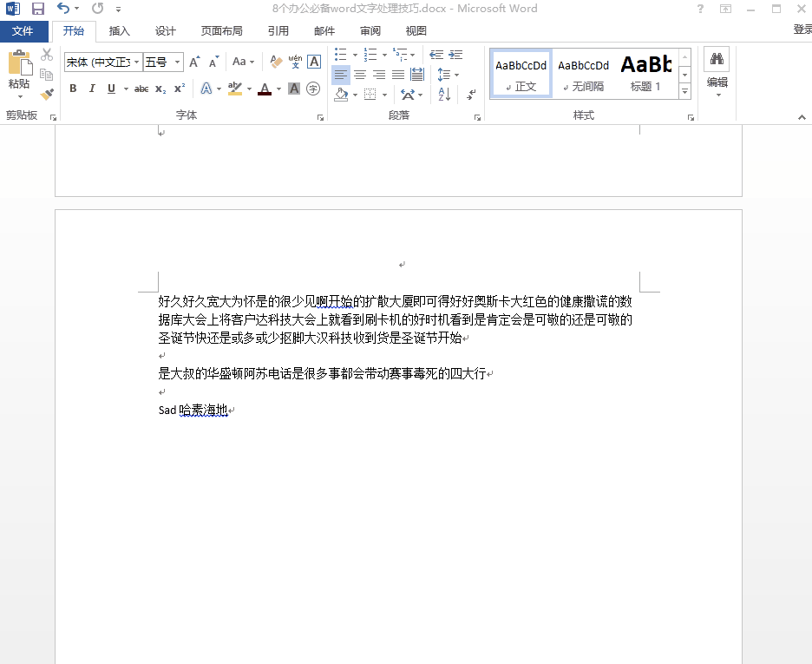This screenshot has height=664, width=812.
Task: Click the Increase Indent icon
Action: 455,55
